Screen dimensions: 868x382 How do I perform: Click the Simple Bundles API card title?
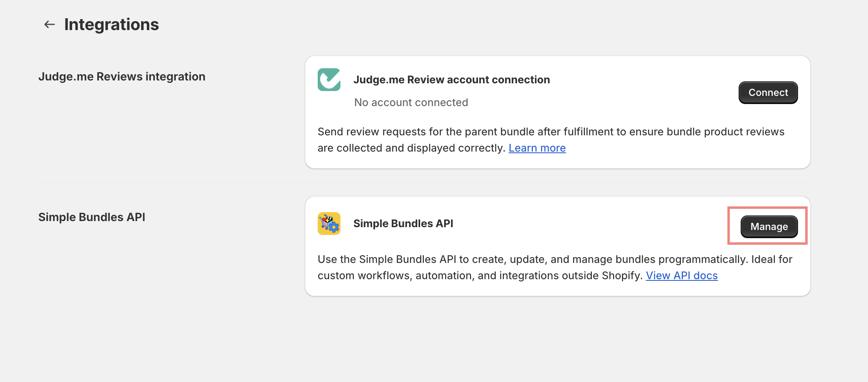403,224
